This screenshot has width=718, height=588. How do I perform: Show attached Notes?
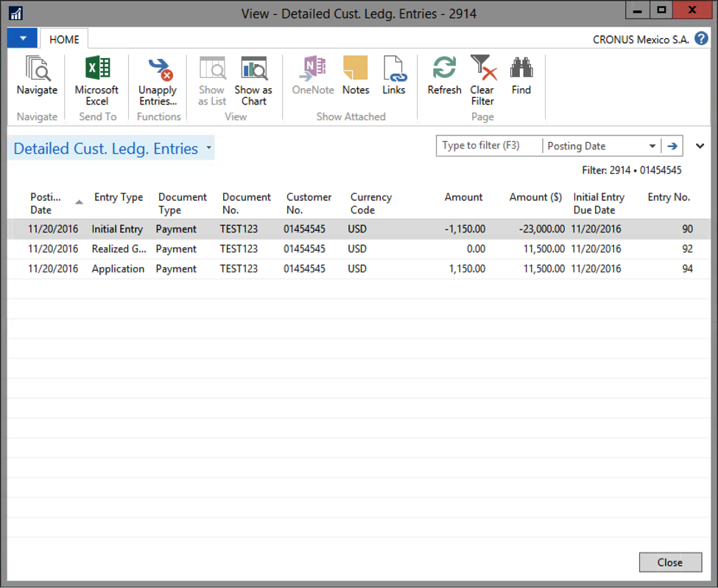[x=356, y=76]
